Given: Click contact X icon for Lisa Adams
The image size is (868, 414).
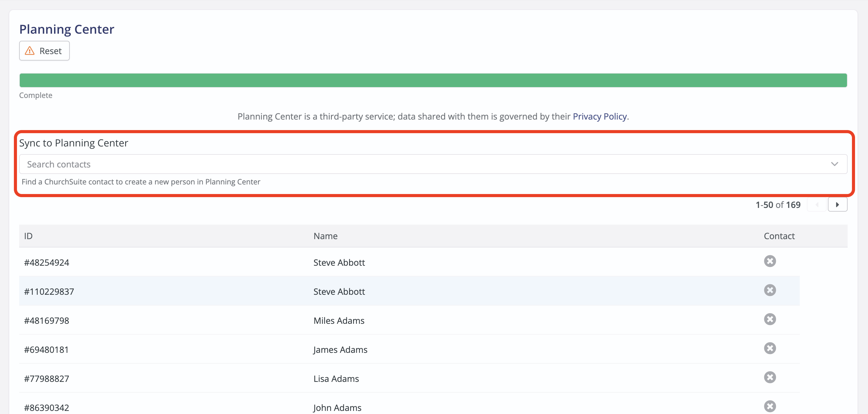Looking at the screenshot, I should [x=770, y=377].
